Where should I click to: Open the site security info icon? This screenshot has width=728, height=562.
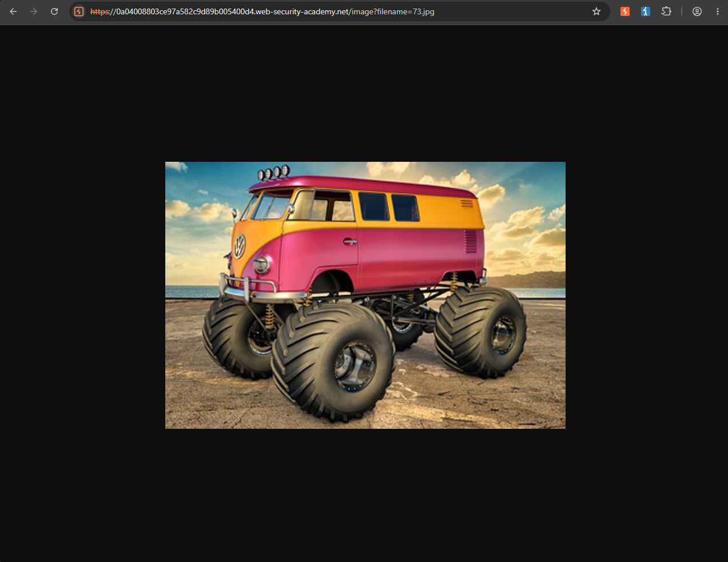(79, 11)
